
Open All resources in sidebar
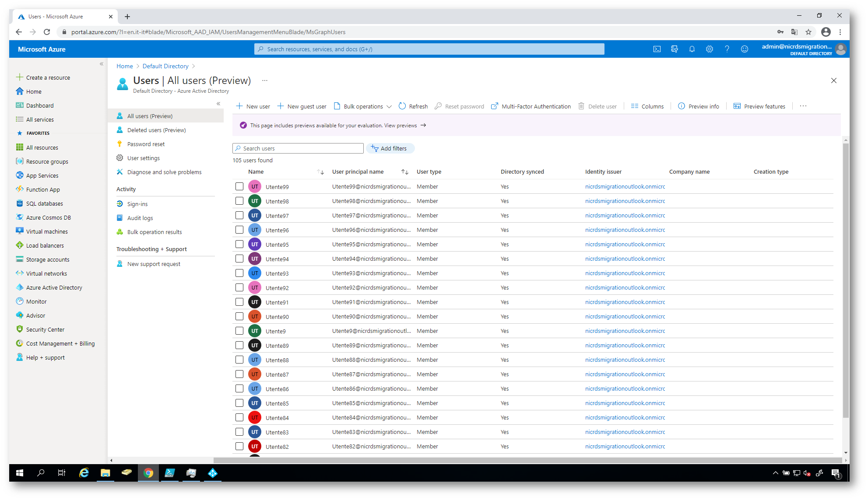[42, 147]
